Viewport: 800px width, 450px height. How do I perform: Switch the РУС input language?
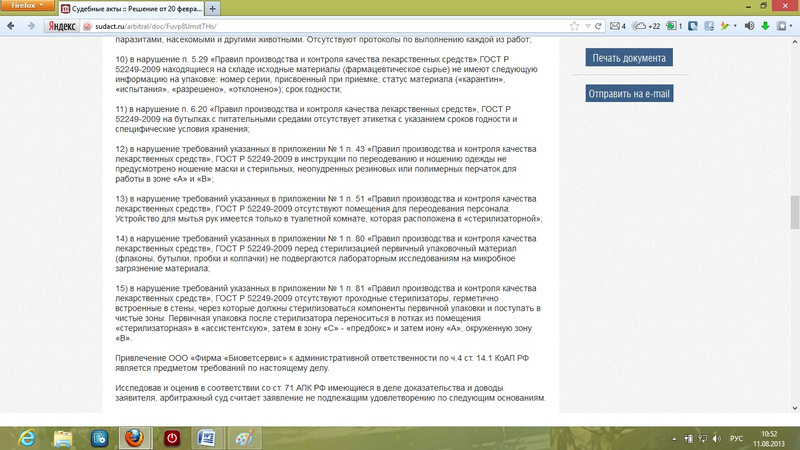736,439
